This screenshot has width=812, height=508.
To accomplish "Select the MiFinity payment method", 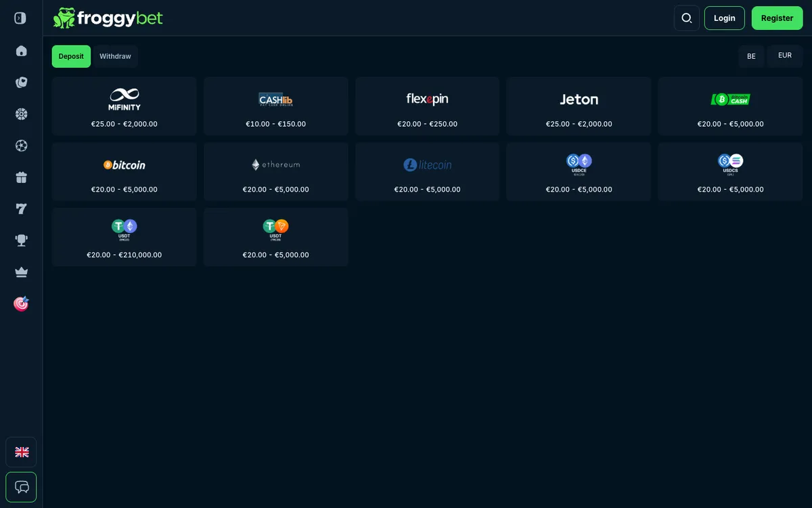I will [x=125, y=106].
